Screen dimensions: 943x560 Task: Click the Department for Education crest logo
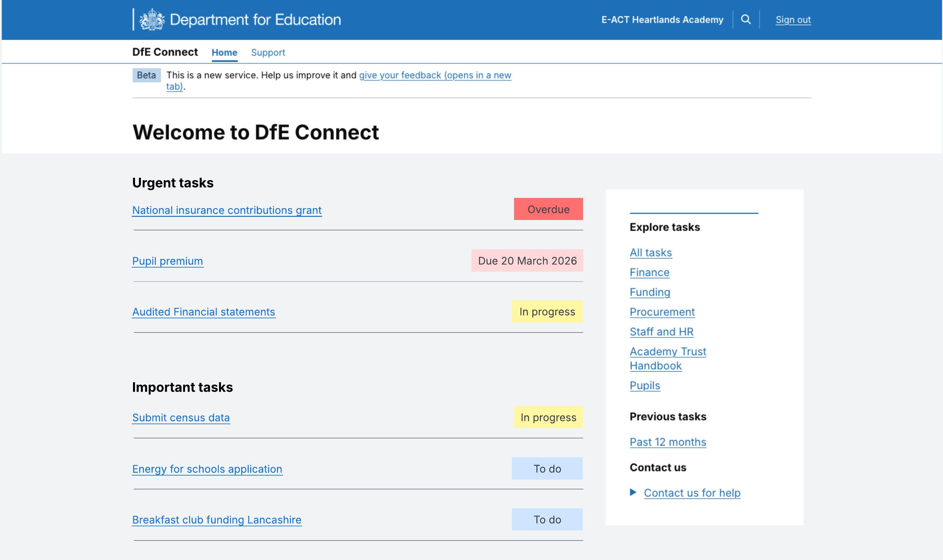pos(153,19)
